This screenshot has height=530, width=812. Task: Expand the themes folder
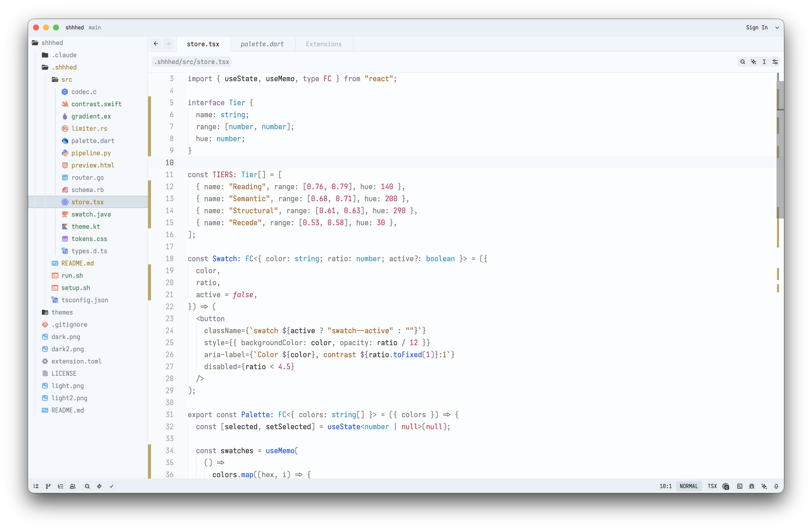click(x=88, y=312)
